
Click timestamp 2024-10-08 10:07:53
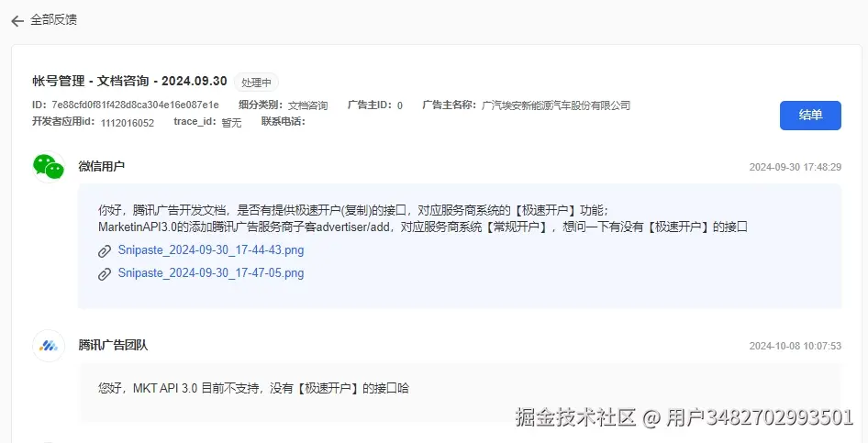(x=795, y=346)
